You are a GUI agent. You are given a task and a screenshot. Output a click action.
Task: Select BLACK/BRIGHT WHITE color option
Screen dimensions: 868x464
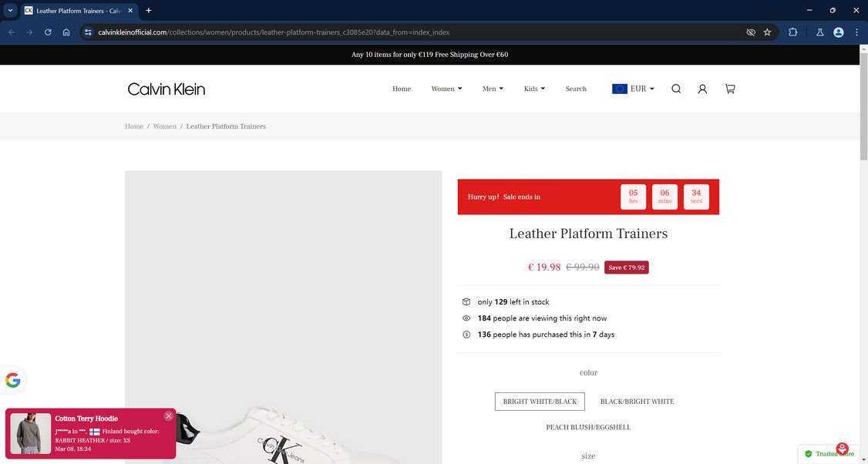tap(638, 402)
